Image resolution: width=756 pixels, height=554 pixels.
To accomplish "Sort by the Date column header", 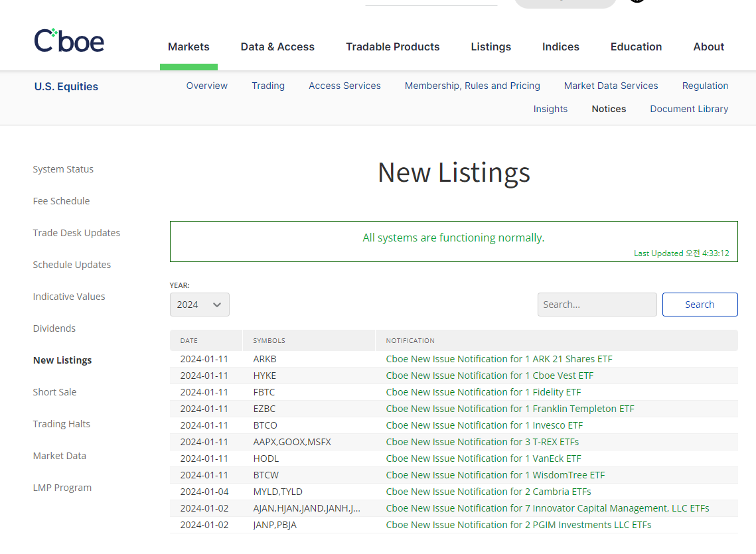I will [189, 340].
